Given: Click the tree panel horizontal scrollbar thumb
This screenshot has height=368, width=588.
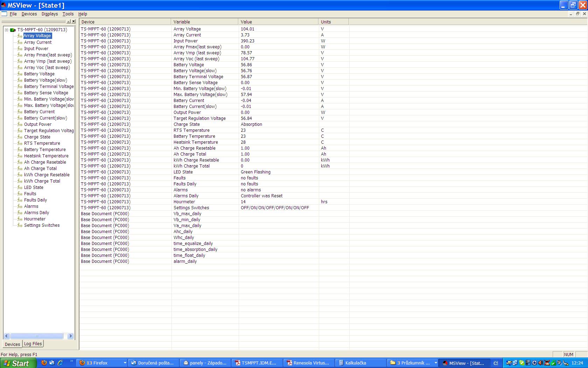Looking at the screenshot, I should 37,336.
